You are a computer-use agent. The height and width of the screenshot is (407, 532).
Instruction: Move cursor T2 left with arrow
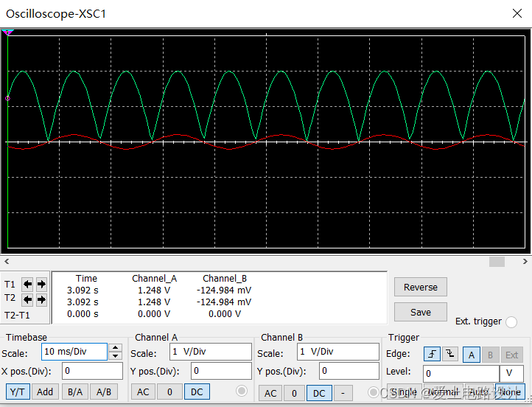tap(27, 299)
